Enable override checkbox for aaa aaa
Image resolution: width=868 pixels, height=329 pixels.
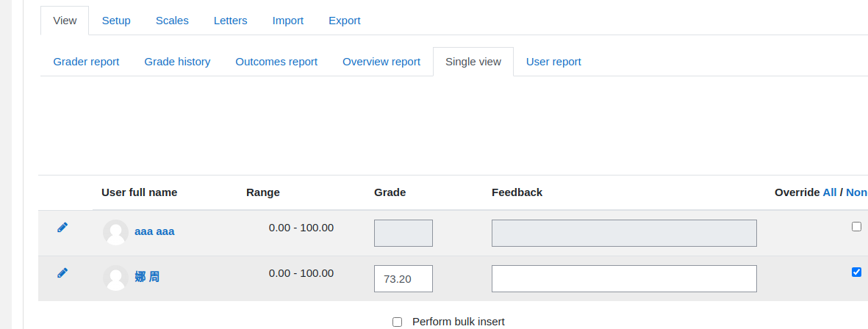click(x=856, y=226)
